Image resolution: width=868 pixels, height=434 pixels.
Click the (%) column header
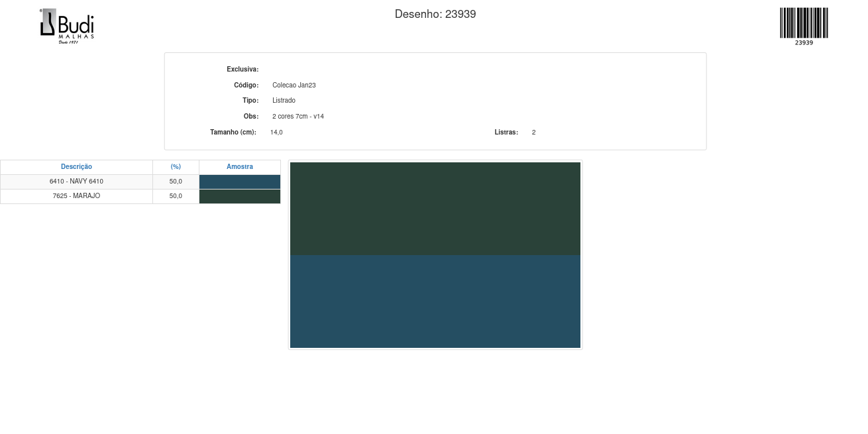[x=176, y=167]
